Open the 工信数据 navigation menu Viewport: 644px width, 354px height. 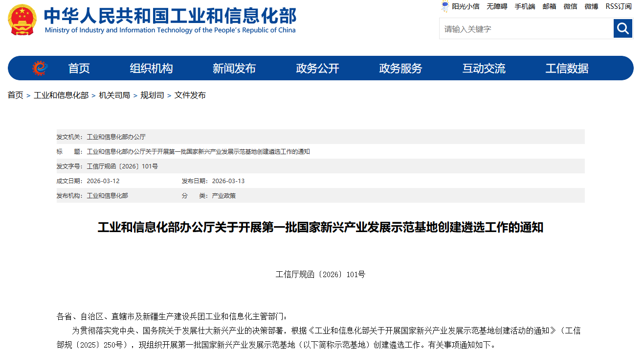566,68
